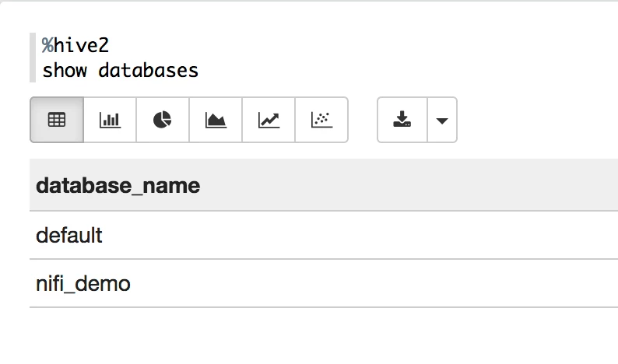Select the line chart visualization
Viewport: 618px width, 364px height.
269,120
